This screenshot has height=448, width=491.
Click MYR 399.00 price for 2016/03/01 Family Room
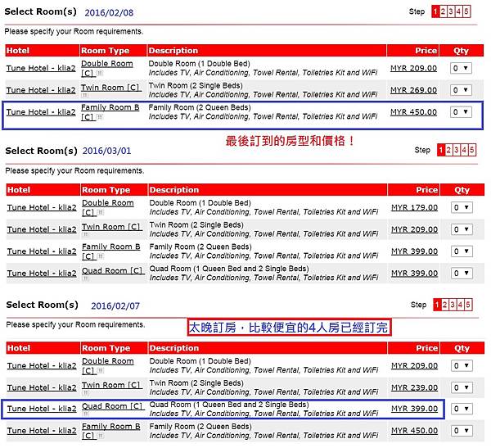tap(415, 251)
